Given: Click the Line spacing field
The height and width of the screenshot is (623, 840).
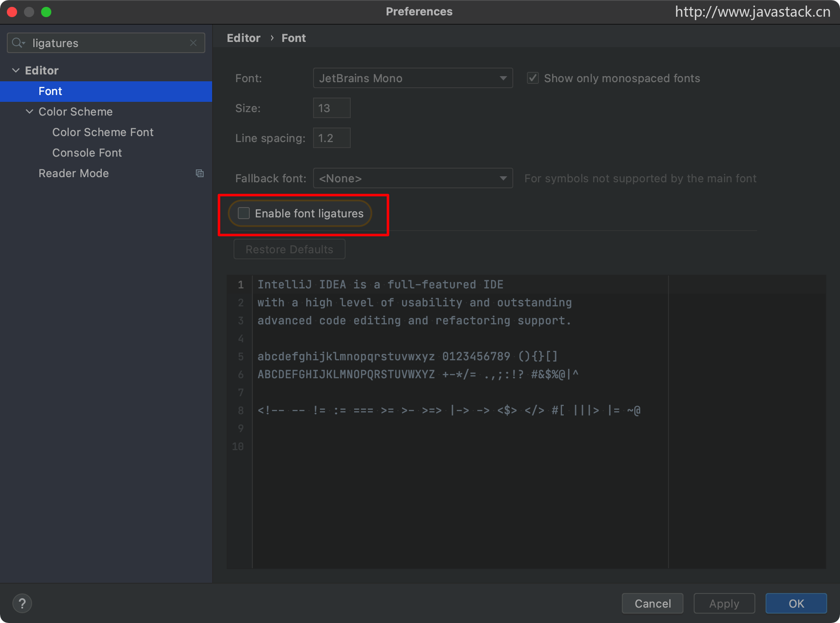Looking at the screenshot, I should click(x=331, y=138).
